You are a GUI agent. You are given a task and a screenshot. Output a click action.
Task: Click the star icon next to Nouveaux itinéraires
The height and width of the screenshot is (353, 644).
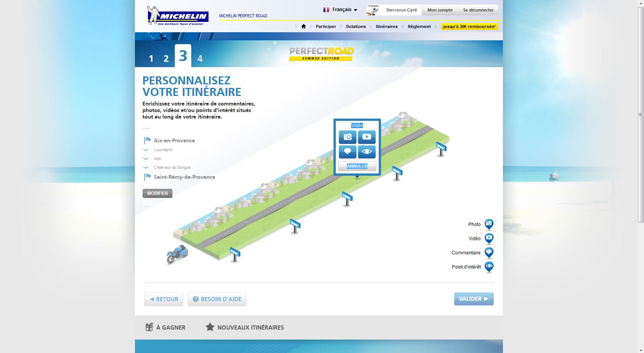pos(210,327)
